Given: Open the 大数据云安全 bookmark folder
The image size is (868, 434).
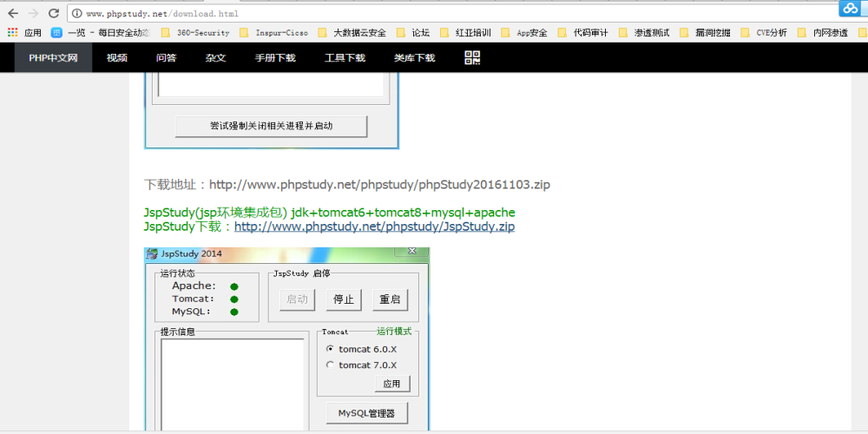Looking at the screenshot, I should (352, 33).
